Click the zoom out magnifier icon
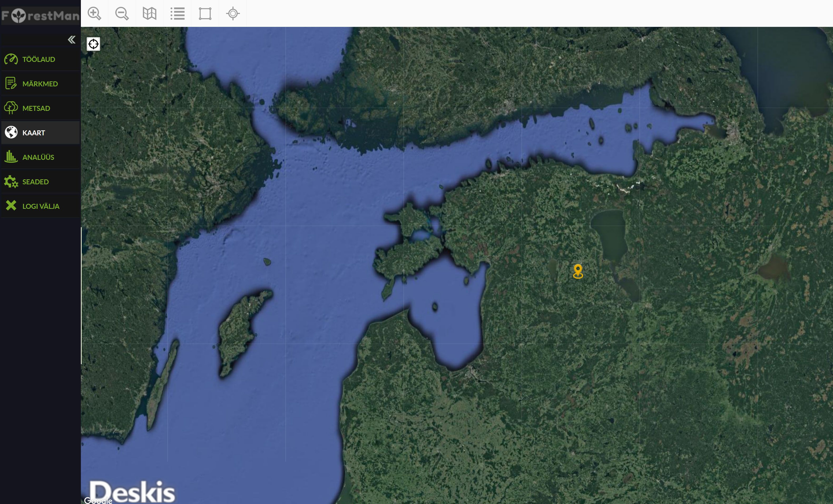The image size is (833, 504). pyautogui.click(x=122, y=13)
